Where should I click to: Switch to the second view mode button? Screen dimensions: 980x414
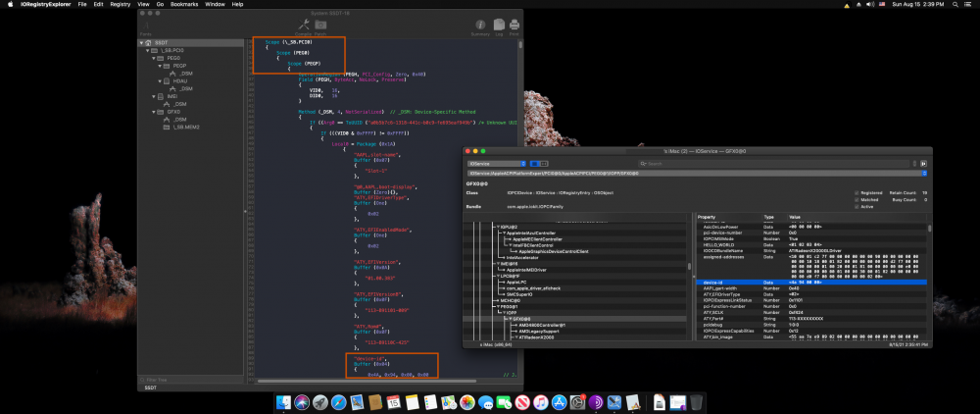pyautogui.click(x=544, y=163)
